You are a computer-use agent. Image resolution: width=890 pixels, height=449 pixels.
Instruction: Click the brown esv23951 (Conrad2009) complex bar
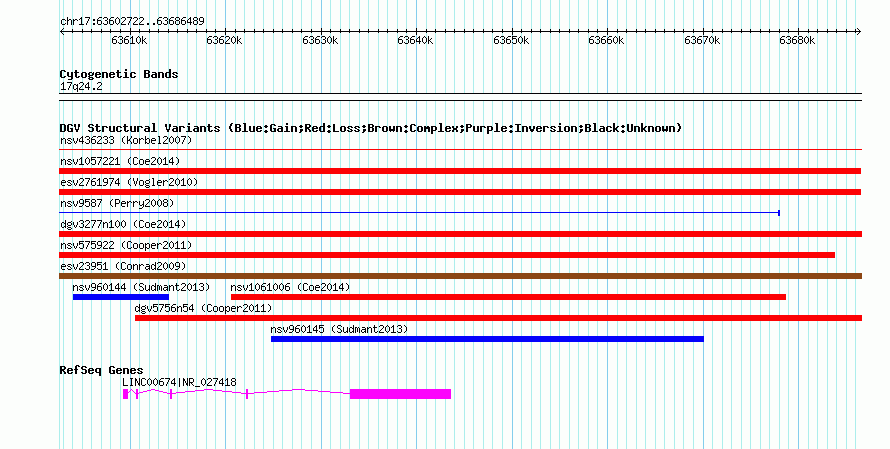pyautogui.click(x=460, y=276)
